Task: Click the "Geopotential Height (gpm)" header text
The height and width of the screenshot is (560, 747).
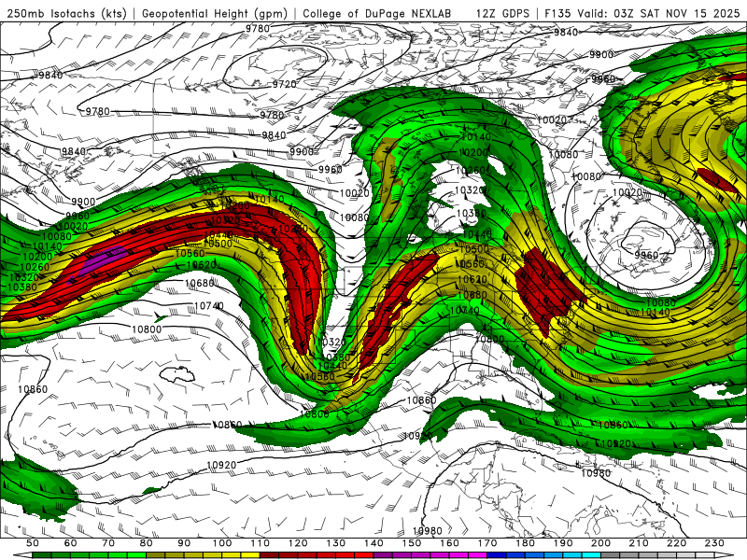Action: pyautogui.click(x=215, y=13)
